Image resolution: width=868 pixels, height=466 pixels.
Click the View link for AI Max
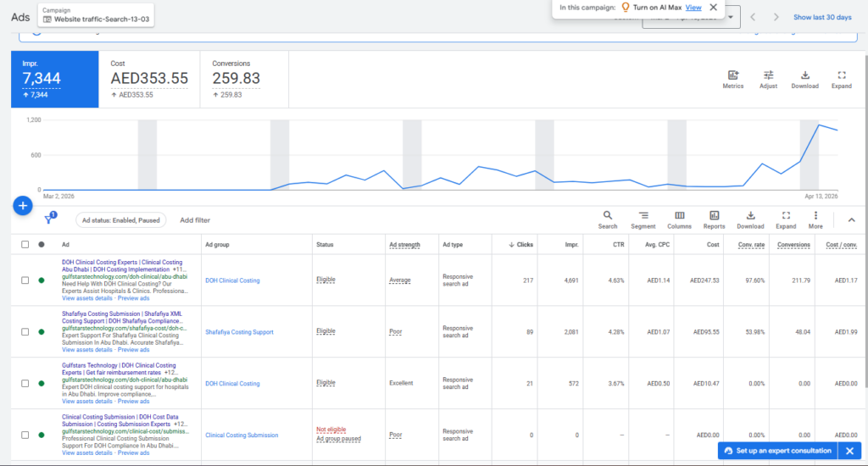tap(693, 7)
